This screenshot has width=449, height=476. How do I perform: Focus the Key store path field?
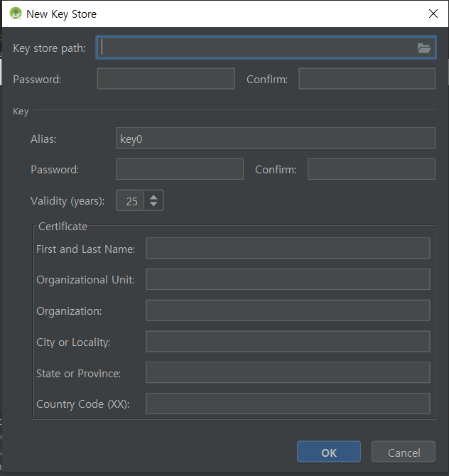(266, 48)
